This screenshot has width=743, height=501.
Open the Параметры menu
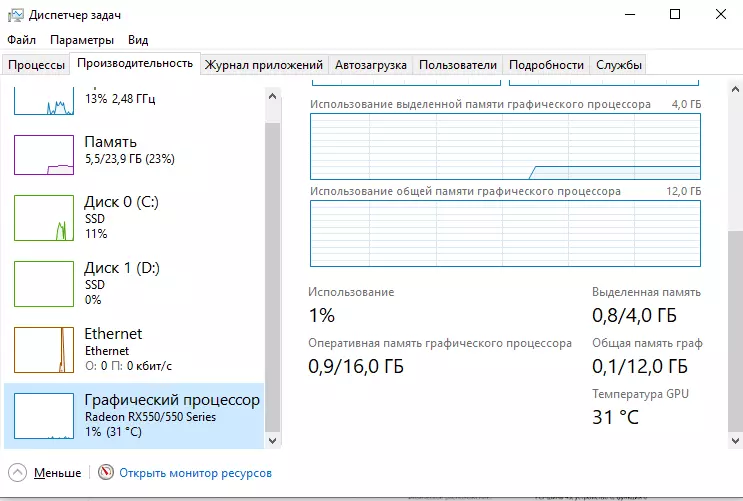(82, 40)
